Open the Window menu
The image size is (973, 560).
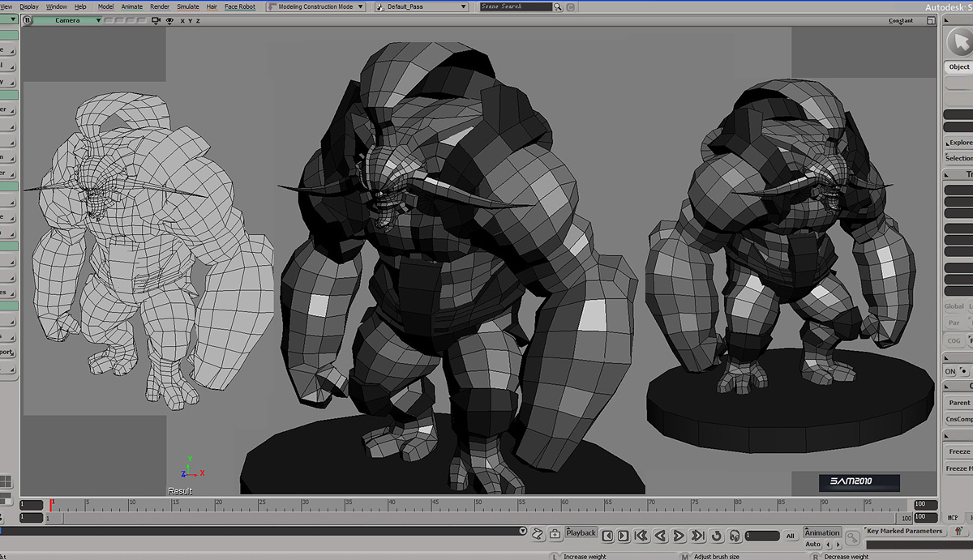click(x=57, y=6)
